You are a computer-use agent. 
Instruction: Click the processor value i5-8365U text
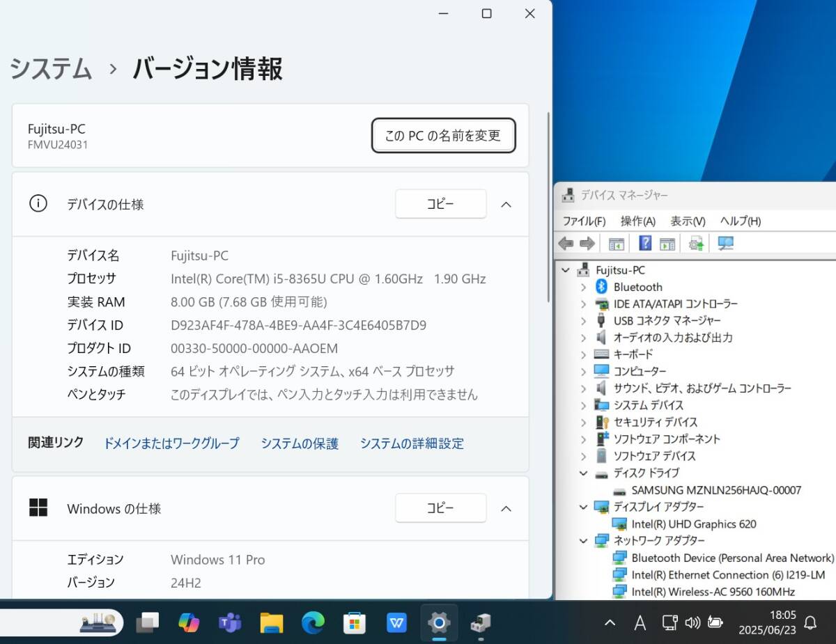[x=328, y=278]
